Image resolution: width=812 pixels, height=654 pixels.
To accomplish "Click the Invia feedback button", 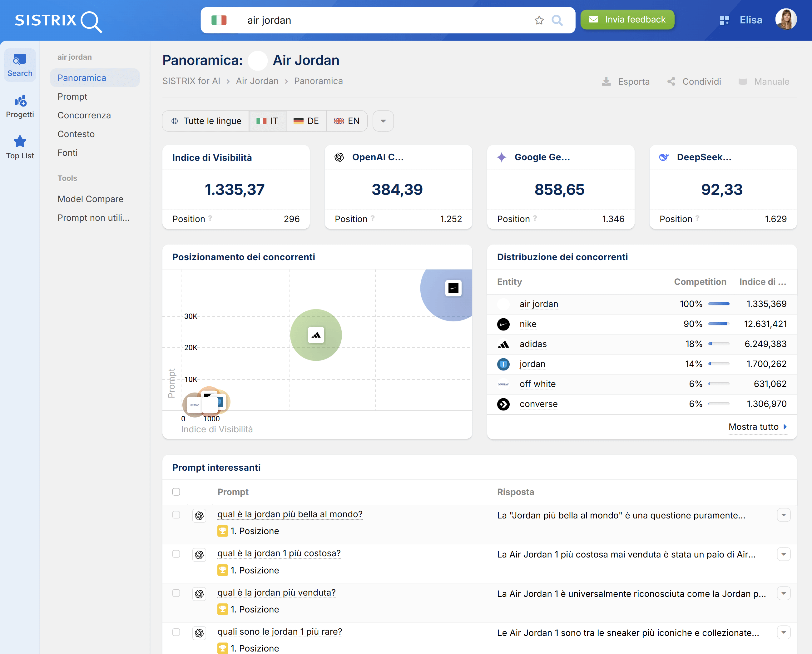I will 627,20.
